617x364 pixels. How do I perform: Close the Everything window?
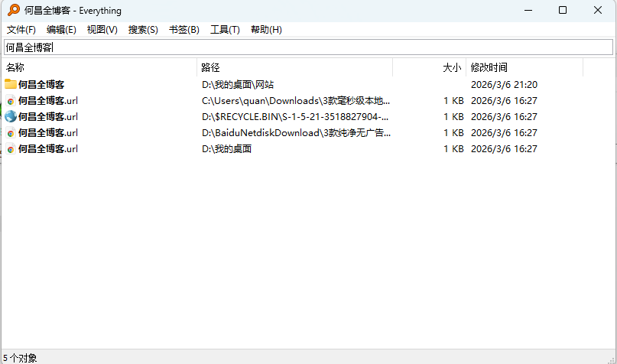pos(598,10)
